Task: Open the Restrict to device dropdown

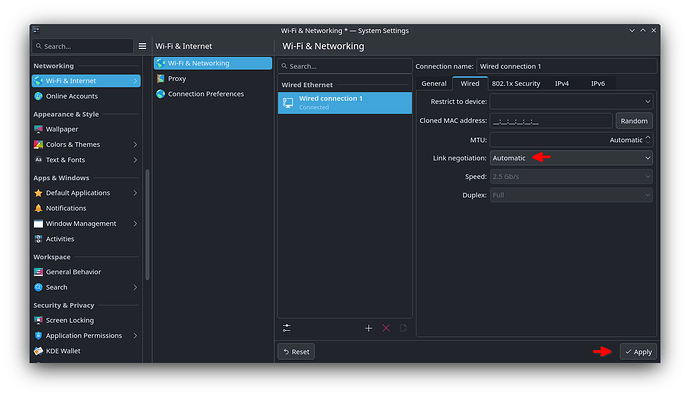Action: [571, 102]
